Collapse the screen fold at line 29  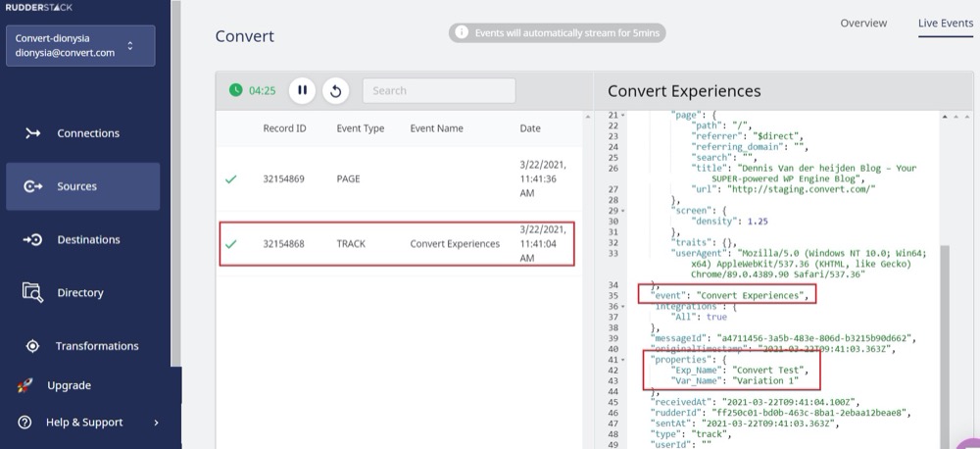(x=623, y=211)
